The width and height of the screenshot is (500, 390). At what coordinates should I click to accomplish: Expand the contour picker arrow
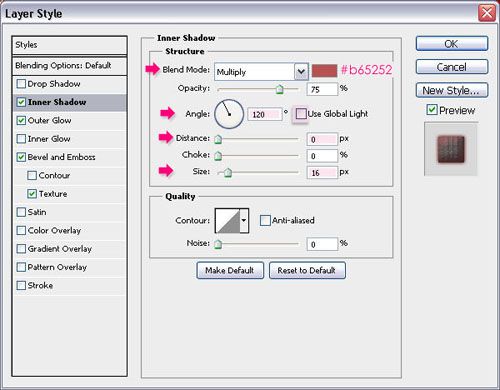tap(244, 221)
